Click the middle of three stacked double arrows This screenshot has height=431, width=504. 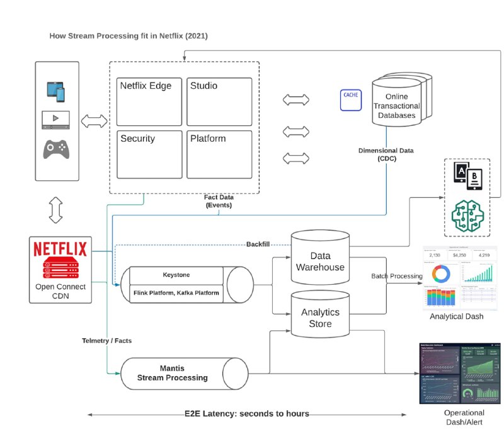[296, 132]
